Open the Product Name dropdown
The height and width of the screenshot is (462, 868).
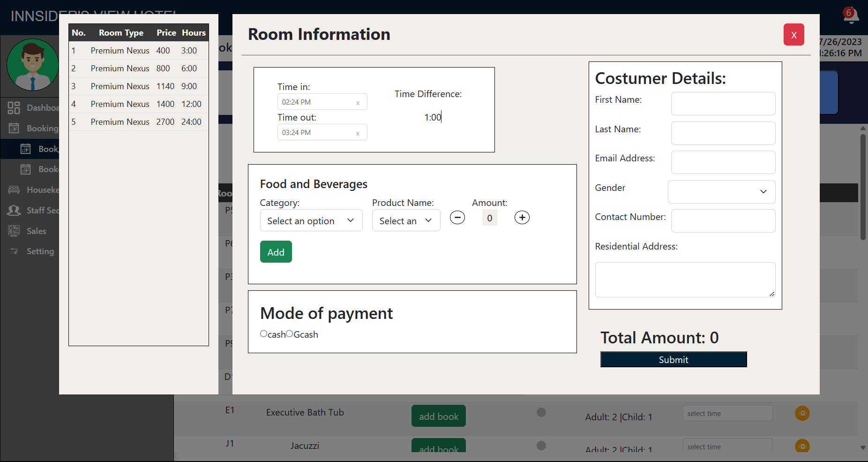click(406, 220)
